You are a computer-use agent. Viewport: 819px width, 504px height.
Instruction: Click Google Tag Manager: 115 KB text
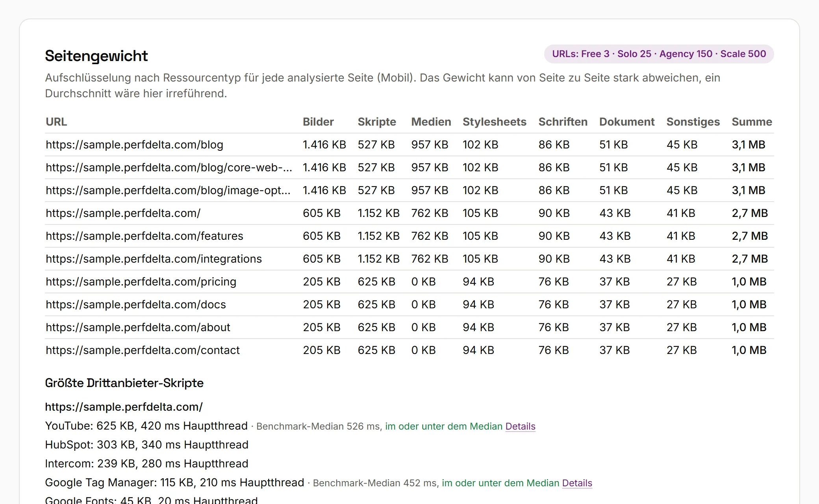[174, 482]
